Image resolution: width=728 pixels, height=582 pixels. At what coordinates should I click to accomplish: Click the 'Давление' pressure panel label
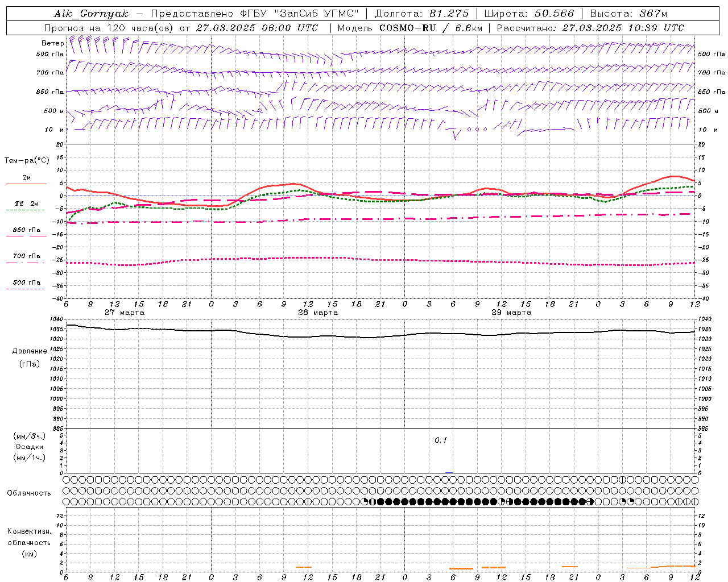click(30, 351)
